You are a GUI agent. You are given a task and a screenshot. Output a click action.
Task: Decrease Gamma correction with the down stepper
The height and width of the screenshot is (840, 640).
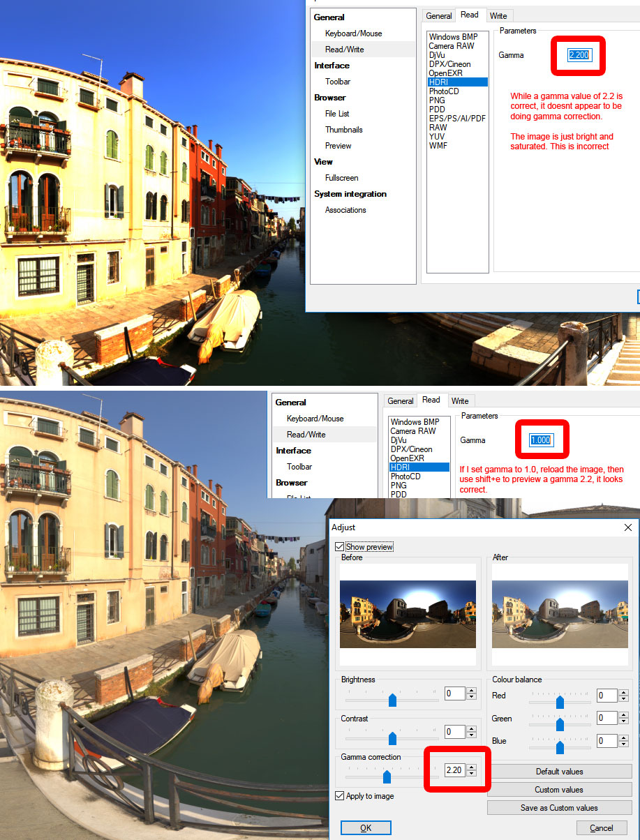point(471,774)
